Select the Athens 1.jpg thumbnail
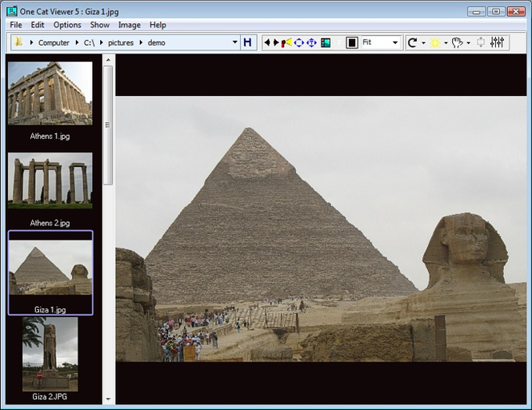The image size is (532, 410). click(50, 94)
